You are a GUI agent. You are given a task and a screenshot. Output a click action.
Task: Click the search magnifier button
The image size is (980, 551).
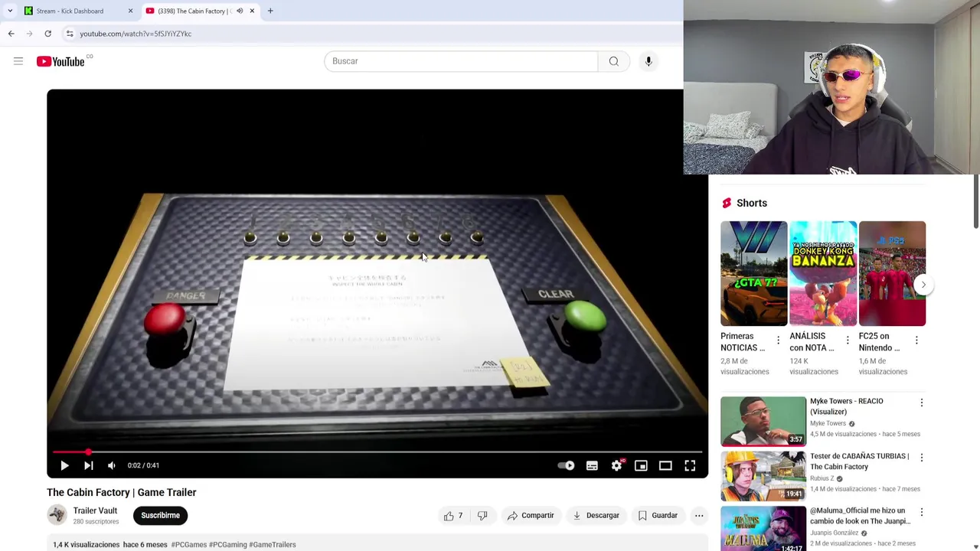click(x=614, y=61)
